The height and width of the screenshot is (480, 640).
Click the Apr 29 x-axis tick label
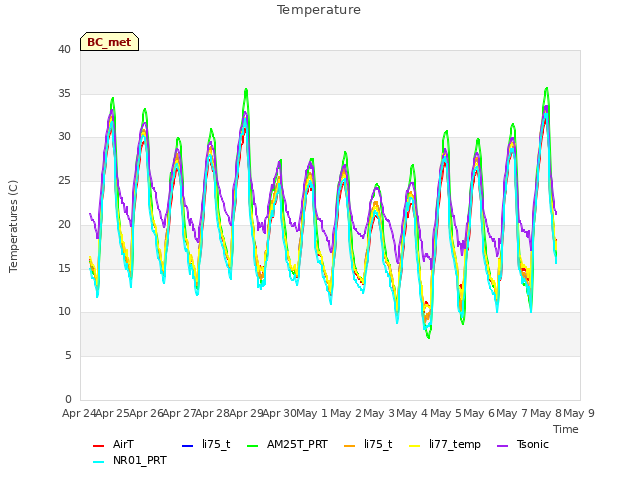click(x=246, y=413)
